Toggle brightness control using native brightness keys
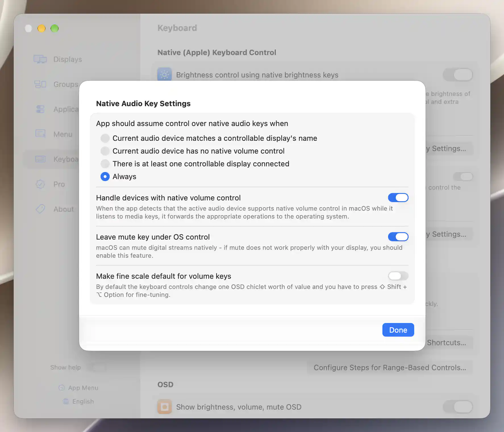504x432 pixels. 458,75
